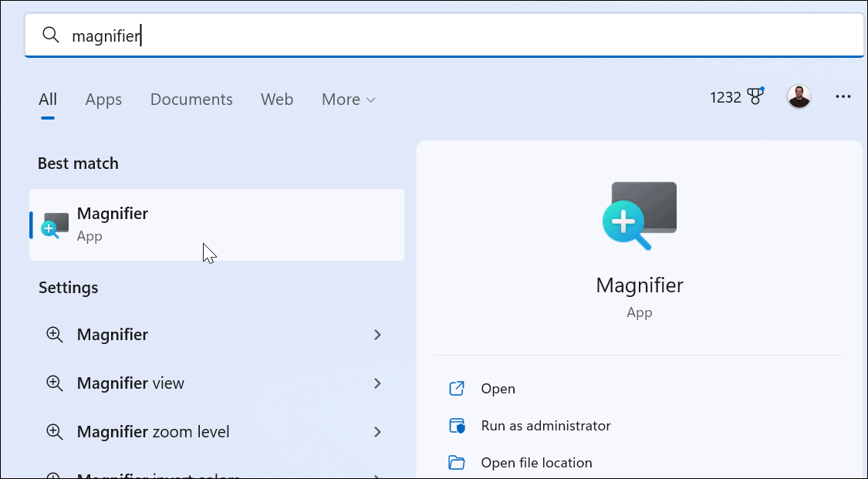Screen dimensions: 868x479
Task: Switch to the Apps tab
Action: pyautogui.click(x=103, y=99)
